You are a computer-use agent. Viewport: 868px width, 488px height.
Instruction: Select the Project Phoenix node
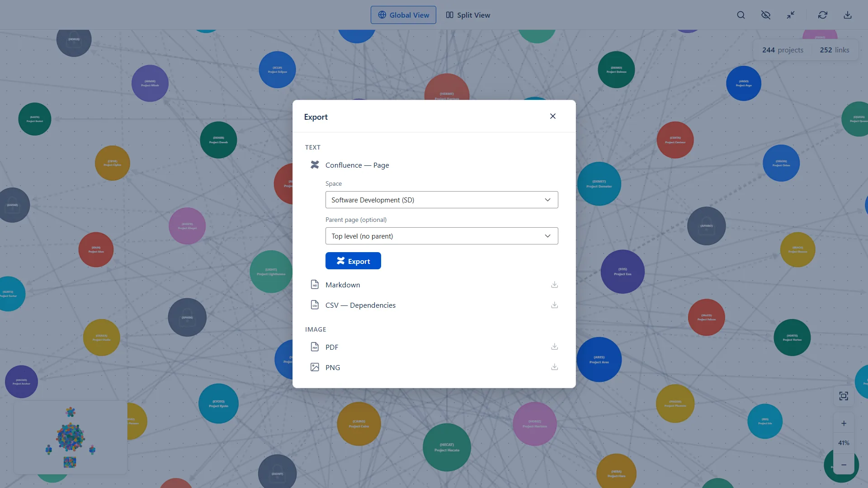point(675,404)
